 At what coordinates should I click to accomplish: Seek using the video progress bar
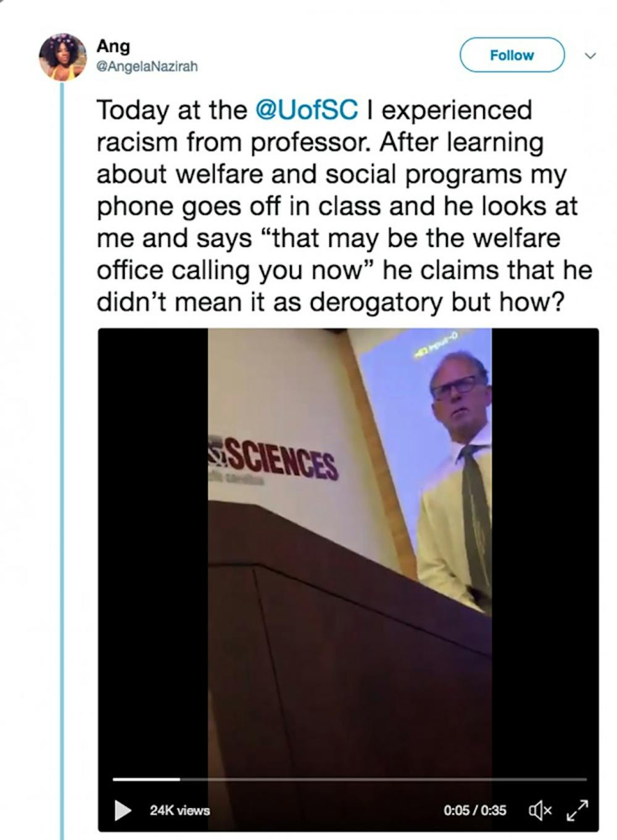(370, 780)
